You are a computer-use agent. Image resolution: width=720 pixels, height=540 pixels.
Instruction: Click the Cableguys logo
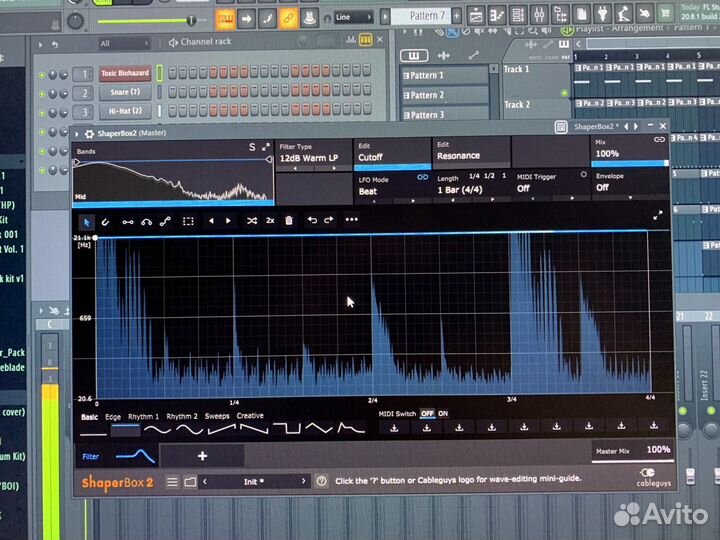[x=652, y=477]
